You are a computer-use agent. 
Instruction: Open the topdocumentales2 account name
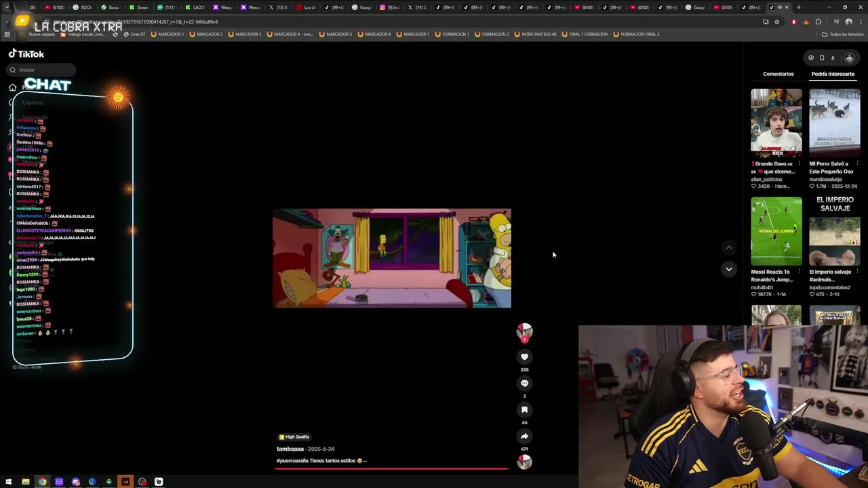[x=830, y=287]
